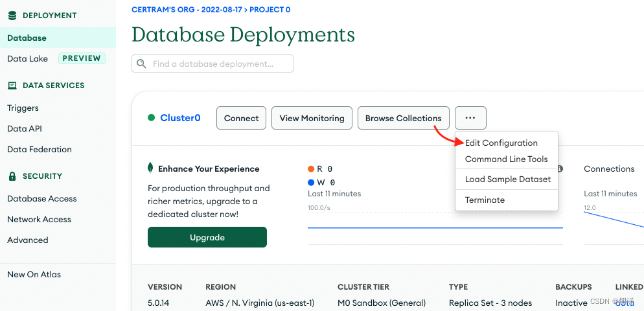The height and width of the screenshot is (311, 644).
Task: Click the Security padlock icon
Action: (12, 176)
